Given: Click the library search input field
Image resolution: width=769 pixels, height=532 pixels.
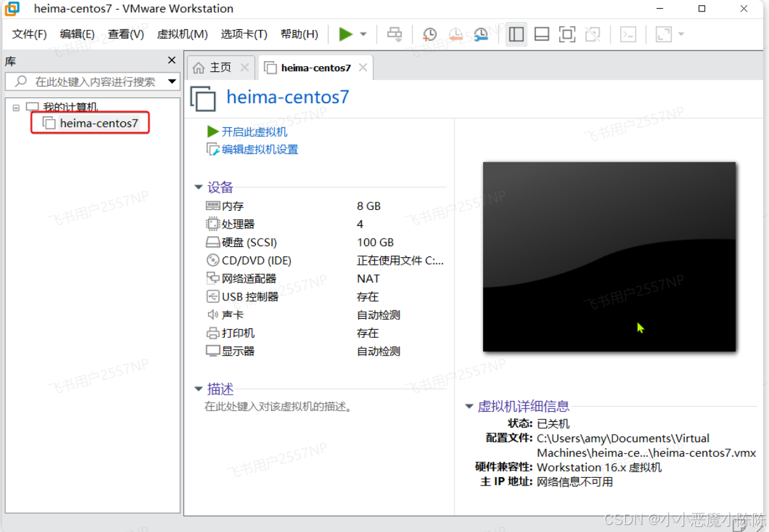Looking at the screenshot, I should click(x=86, y=81).
